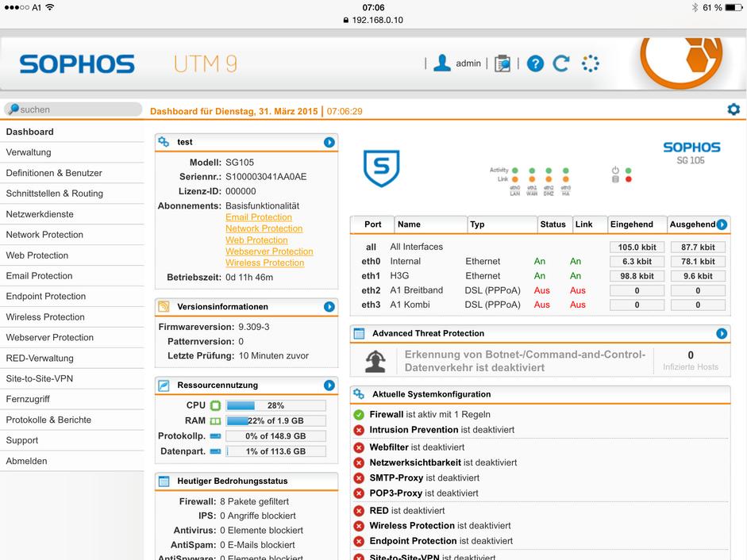Screen dimensions: 747x560
Task: Click the gears icon beside test
Action: (164, 142)
